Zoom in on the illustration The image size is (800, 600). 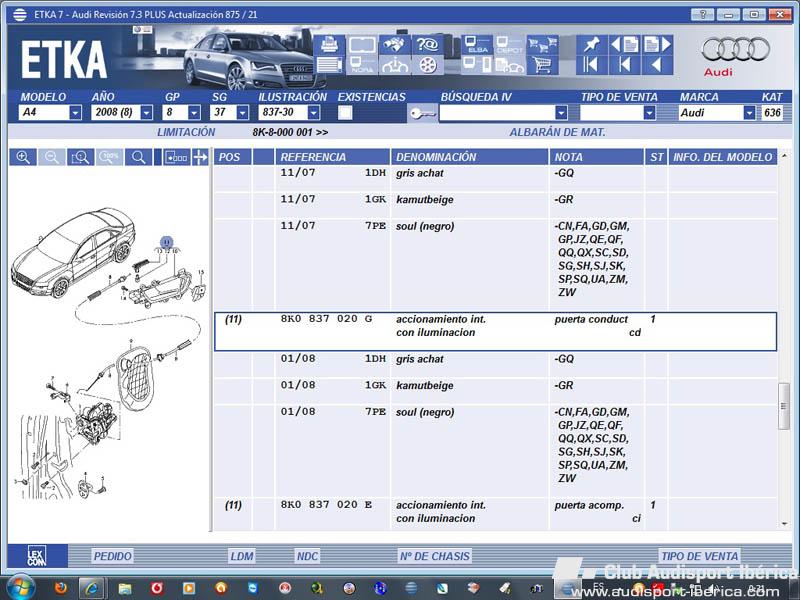tap(23, 157)
